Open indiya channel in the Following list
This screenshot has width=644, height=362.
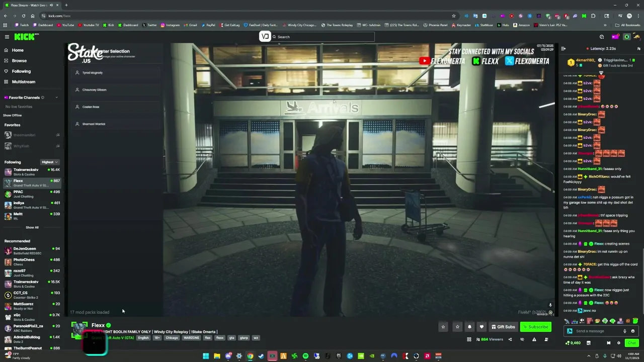pos(31,205)
